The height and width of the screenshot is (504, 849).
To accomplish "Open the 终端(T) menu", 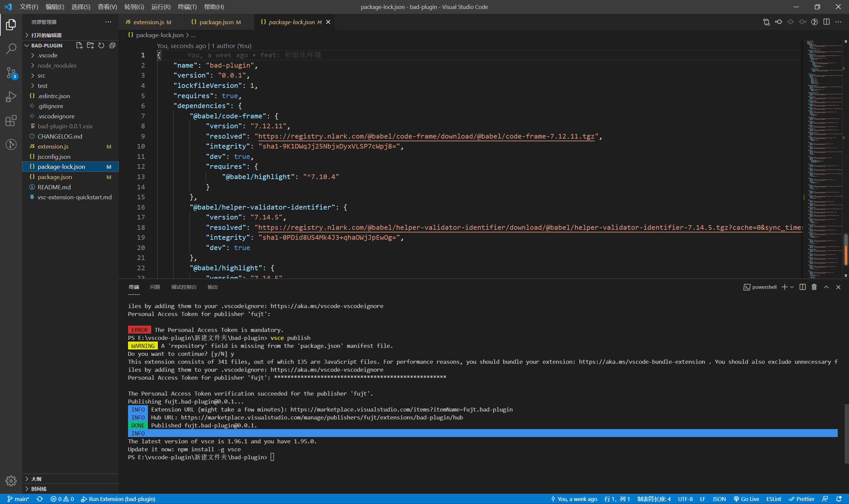I will point(187,7).
